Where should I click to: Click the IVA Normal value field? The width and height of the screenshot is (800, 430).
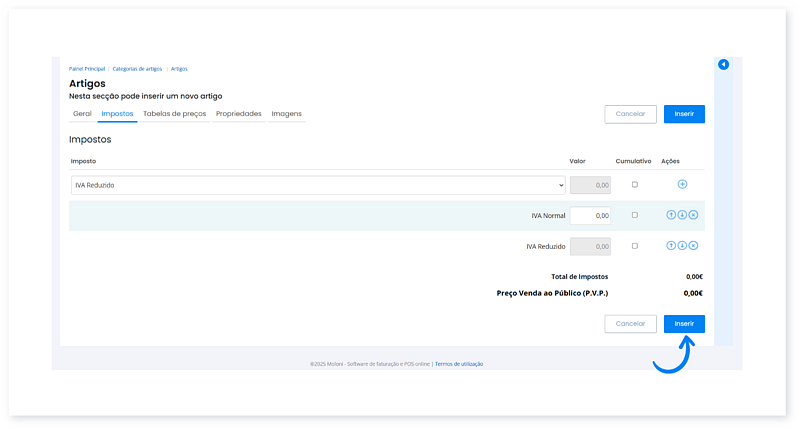click(x=590, y=215)
